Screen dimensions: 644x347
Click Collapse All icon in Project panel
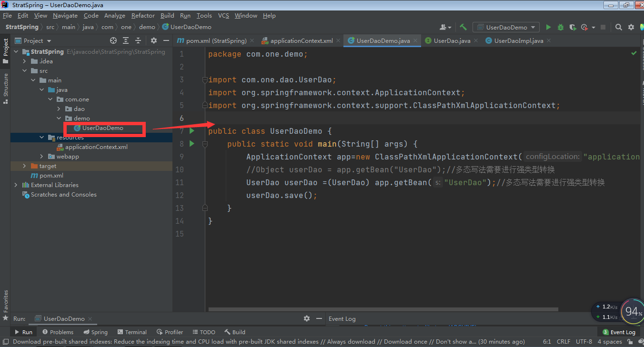138,40
